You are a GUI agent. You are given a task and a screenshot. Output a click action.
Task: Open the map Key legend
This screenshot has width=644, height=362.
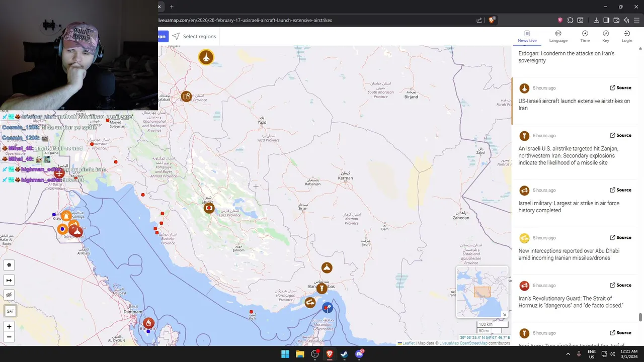coord(606,36)
